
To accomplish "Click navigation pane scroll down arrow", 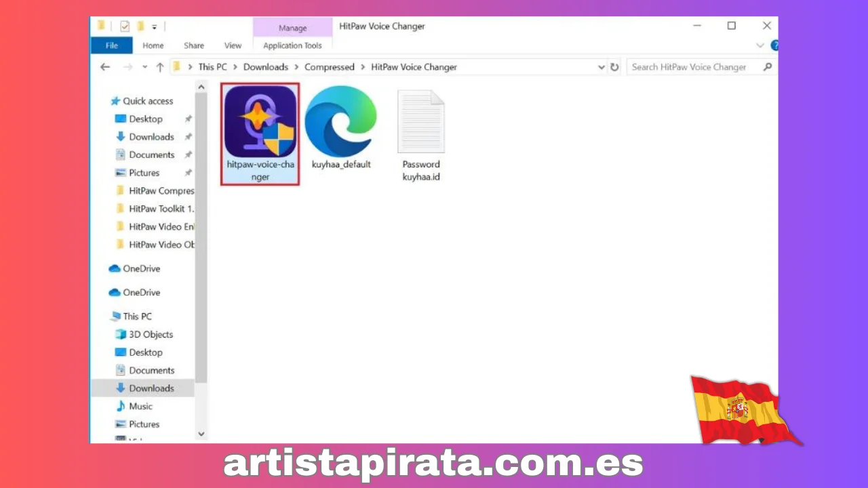I will coord(201,434).
